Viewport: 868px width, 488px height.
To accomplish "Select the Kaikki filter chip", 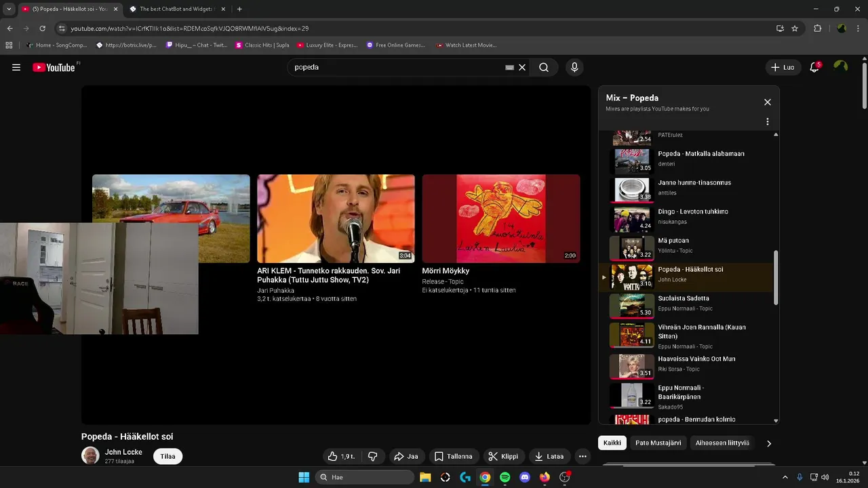I will [x=612, y=443].
